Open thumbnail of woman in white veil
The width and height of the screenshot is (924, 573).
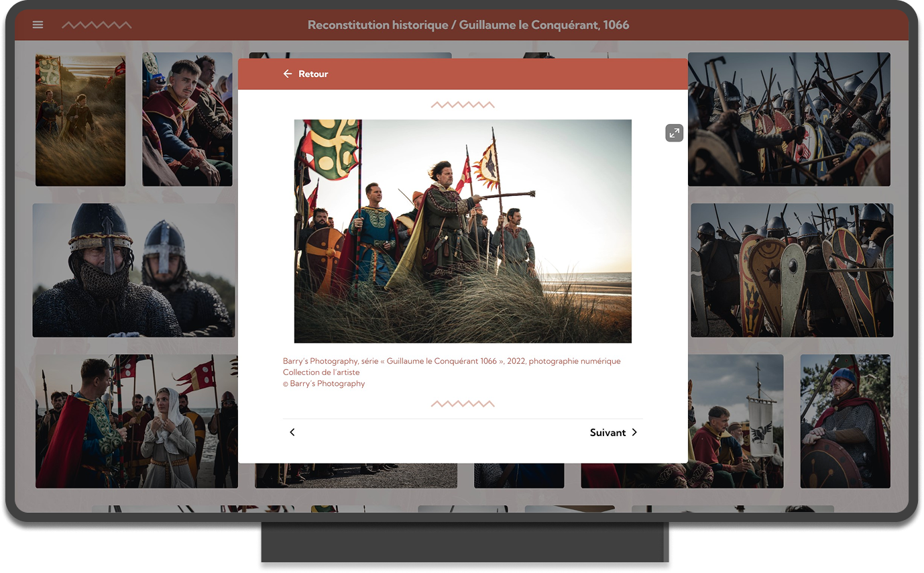point(137,421)
